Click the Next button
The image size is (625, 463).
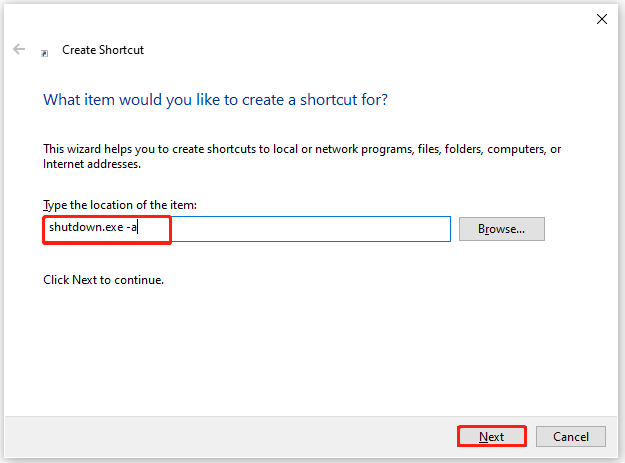[491, 437]
